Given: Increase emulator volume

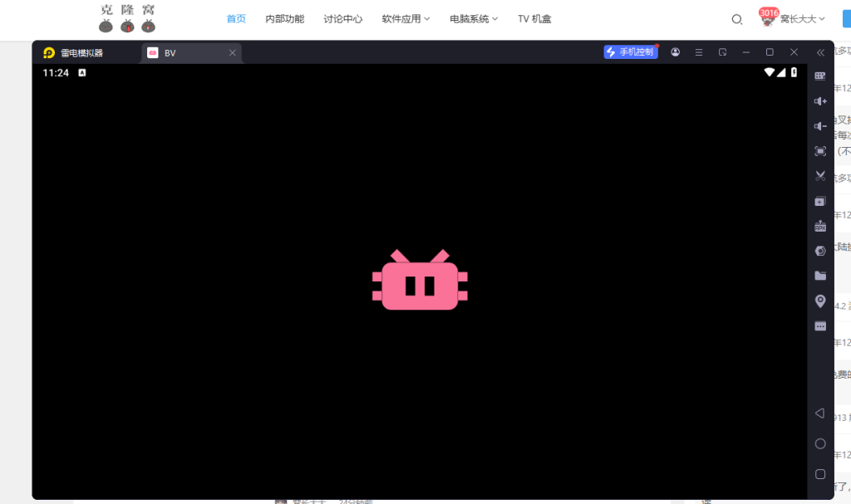Looking at the screenshot, I should click(820, 101).
